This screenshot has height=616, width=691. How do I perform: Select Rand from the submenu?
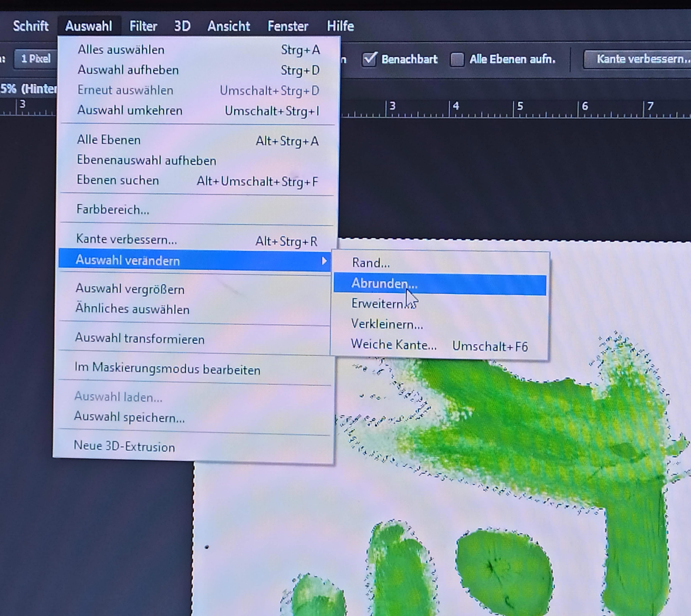click(371, 263)
